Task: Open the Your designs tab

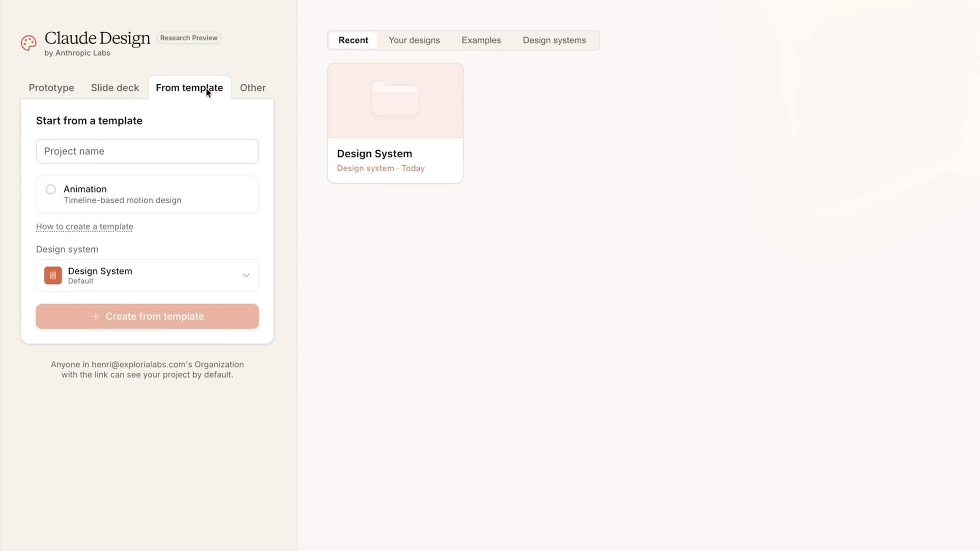Action: tap(414, 40)
